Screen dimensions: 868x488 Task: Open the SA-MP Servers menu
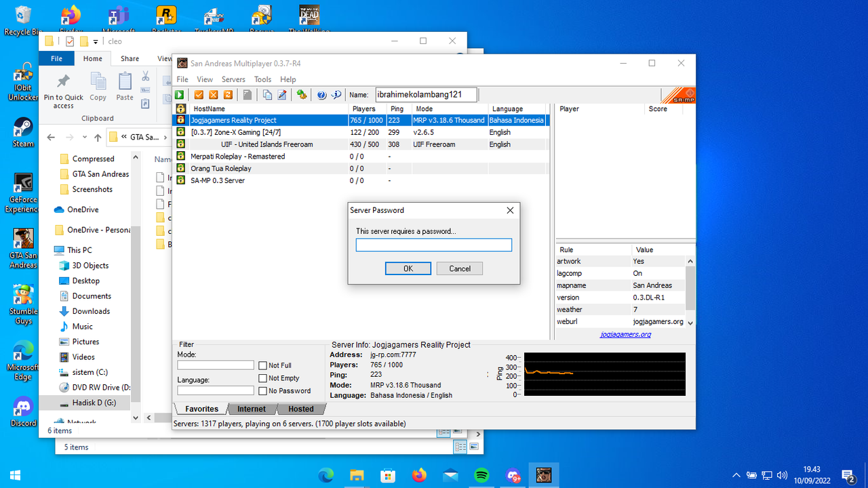[233, 79]
